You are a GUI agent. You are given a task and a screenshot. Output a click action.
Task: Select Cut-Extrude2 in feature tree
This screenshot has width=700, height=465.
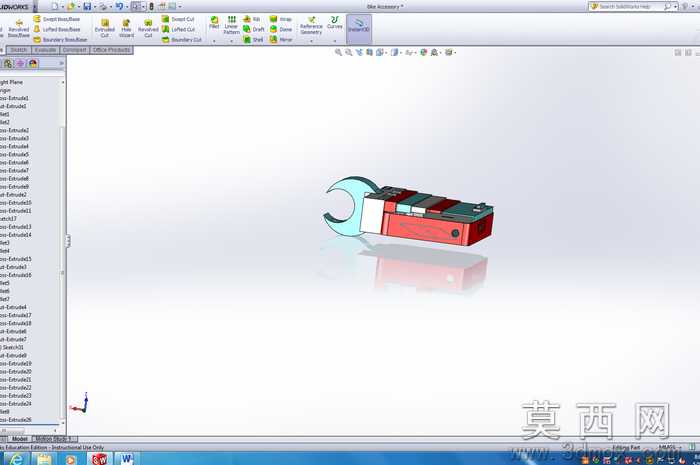(x=13, y=195)
